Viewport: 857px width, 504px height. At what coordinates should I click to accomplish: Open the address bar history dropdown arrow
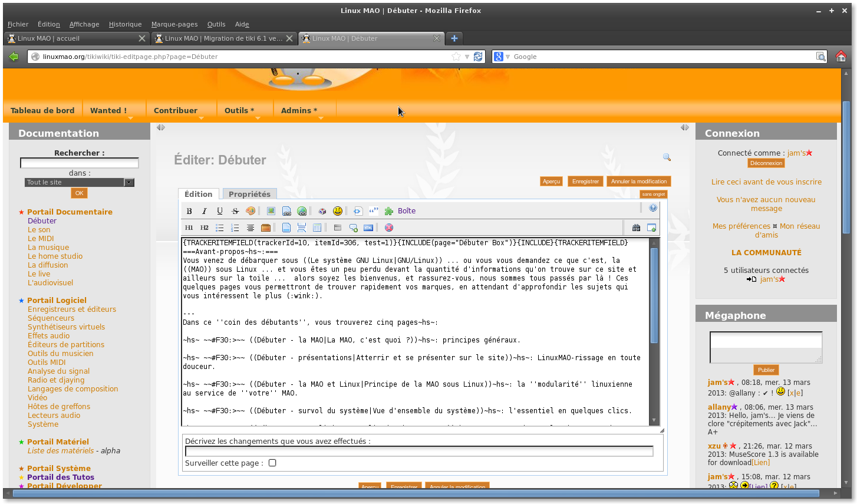click(467, 57)
